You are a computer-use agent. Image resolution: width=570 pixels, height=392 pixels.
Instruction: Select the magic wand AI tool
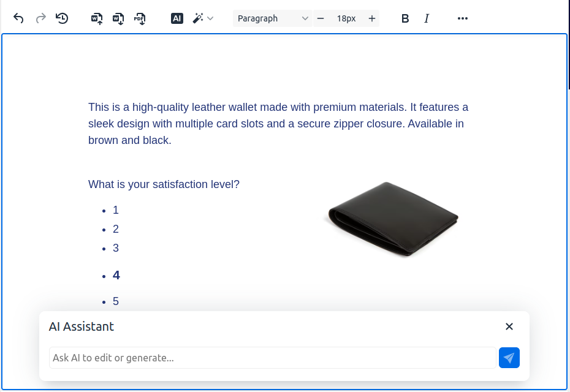pos(197,18)
